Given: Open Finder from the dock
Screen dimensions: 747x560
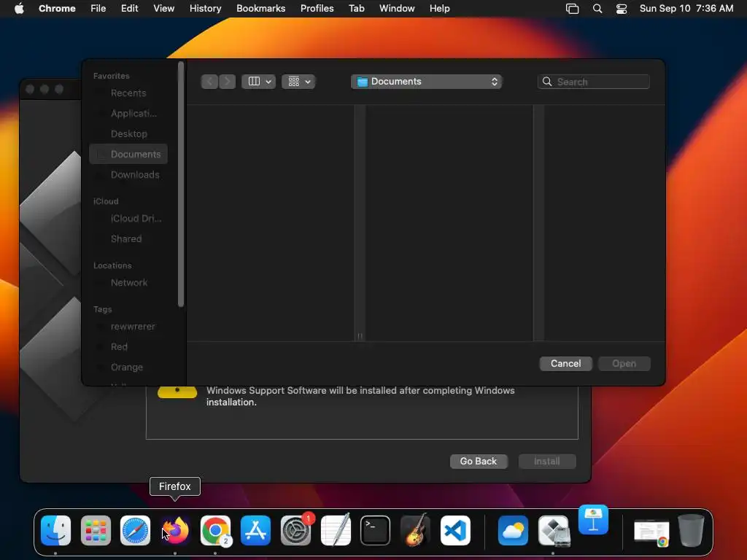Looking at the screenshot, I should [55, 531].
